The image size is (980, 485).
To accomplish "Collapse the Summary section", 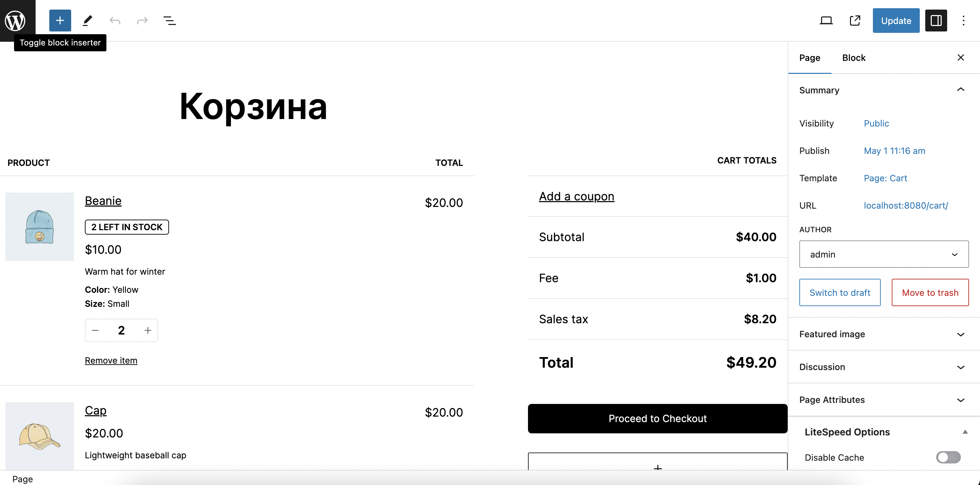I will (x=960, y=90).
